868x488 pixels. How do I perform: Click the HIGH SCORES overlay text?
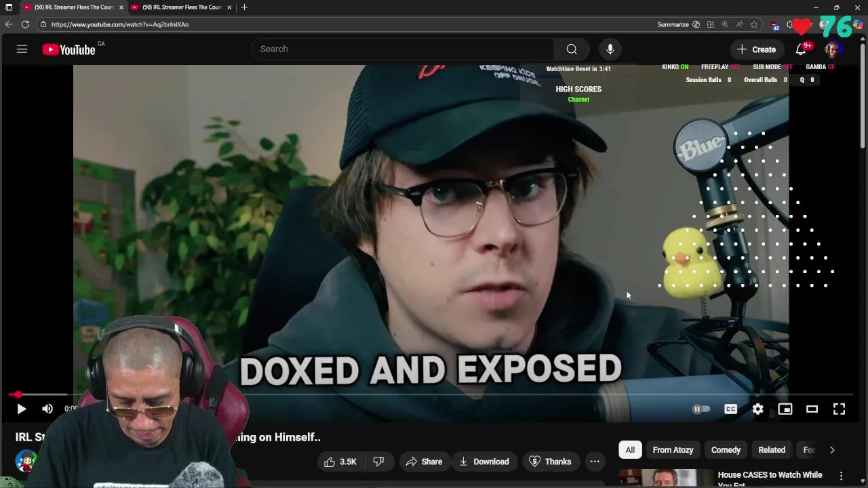click(578, 89)
